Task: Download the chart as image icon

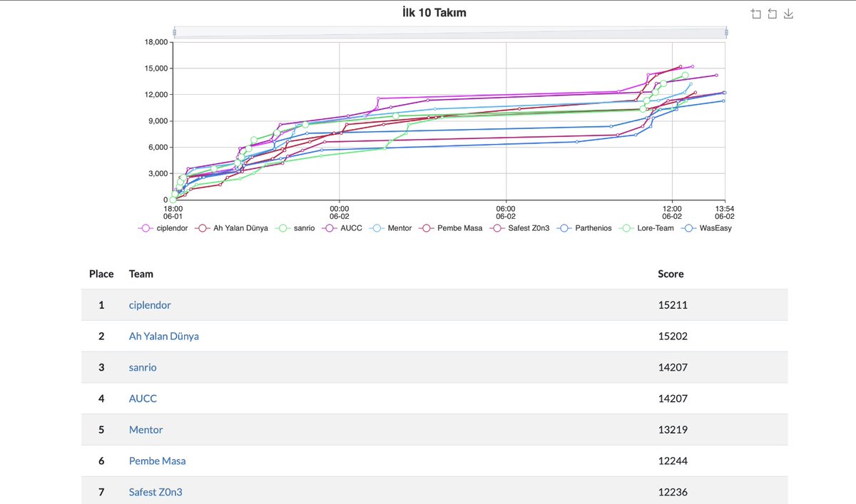Action: pos(789,14)
